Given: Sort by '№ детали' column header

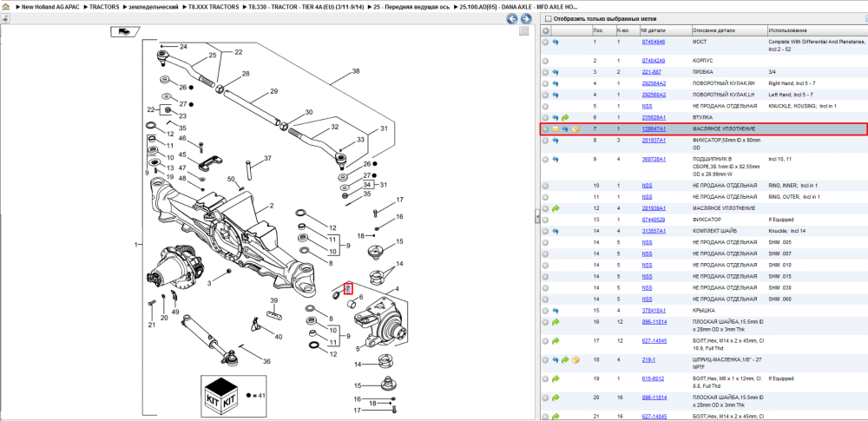Looking at the screenshot, I should point(665,30).
